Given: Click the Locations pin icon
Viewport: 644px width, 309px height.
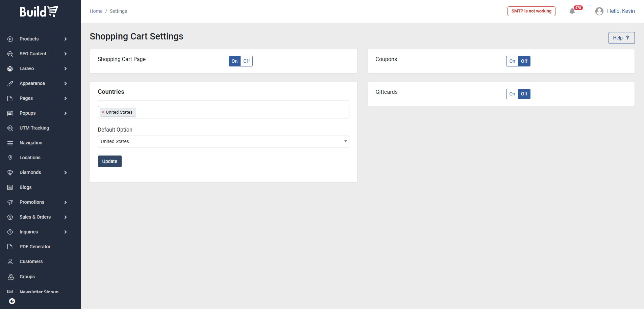Looking at the screenshot, I should click(x=10, y=158).
